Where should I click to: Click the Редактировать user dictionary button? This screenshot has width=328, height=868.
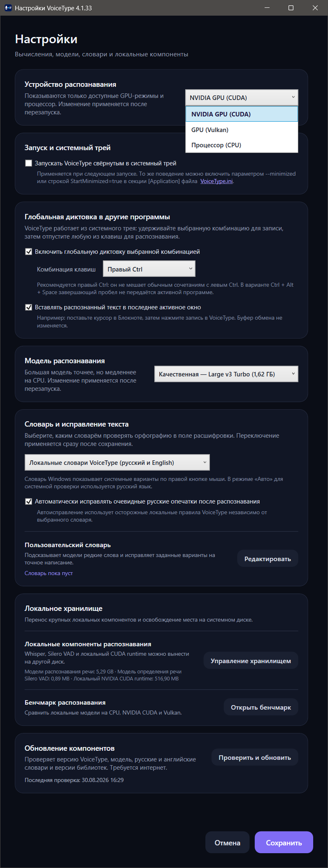268,559
